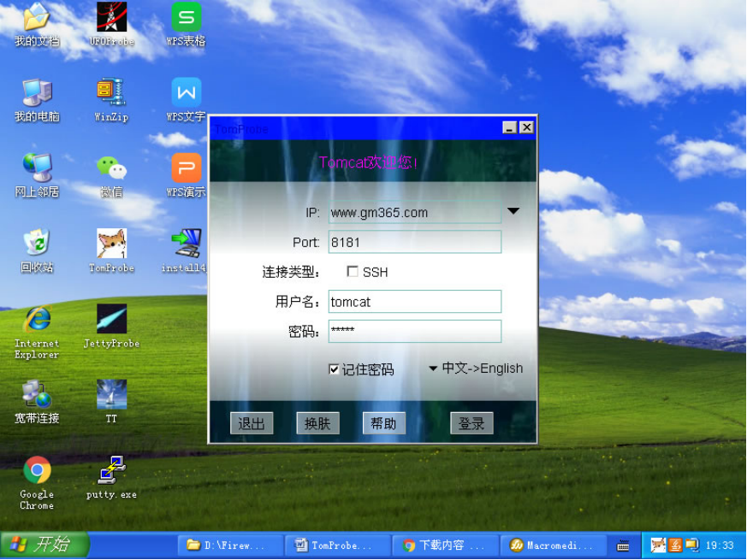The image size is (747, 560).
Task: Switch to the D:\Firew... taskbar window
Action: 230,545
